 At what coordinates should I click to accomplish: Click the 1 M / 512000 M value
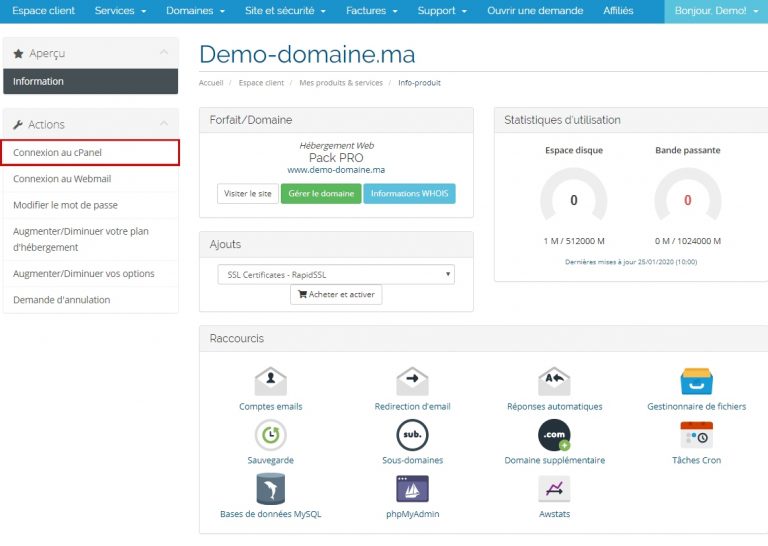(x=574, y=241)
